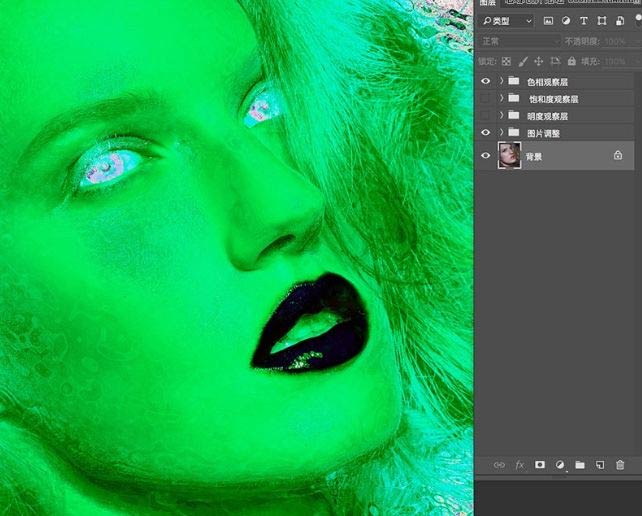Click the delete layer trash icon
Image resolution: width=642 pixels, height=516 pixels.
[x=620, y=465]
